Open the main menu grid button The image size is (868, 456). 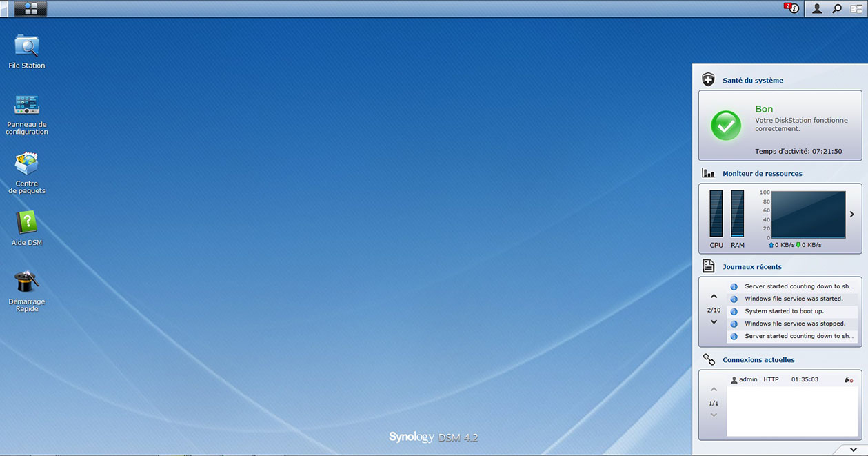(30, 9)
